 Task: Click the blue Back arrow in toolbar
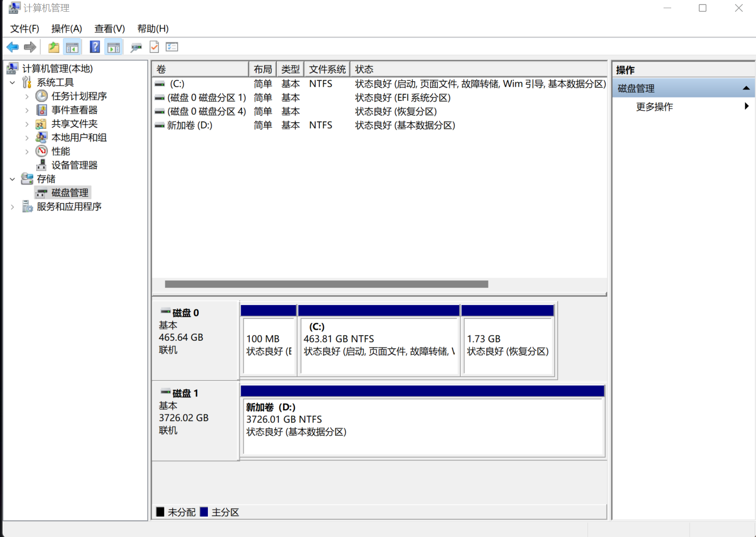[x=13, y=48]
